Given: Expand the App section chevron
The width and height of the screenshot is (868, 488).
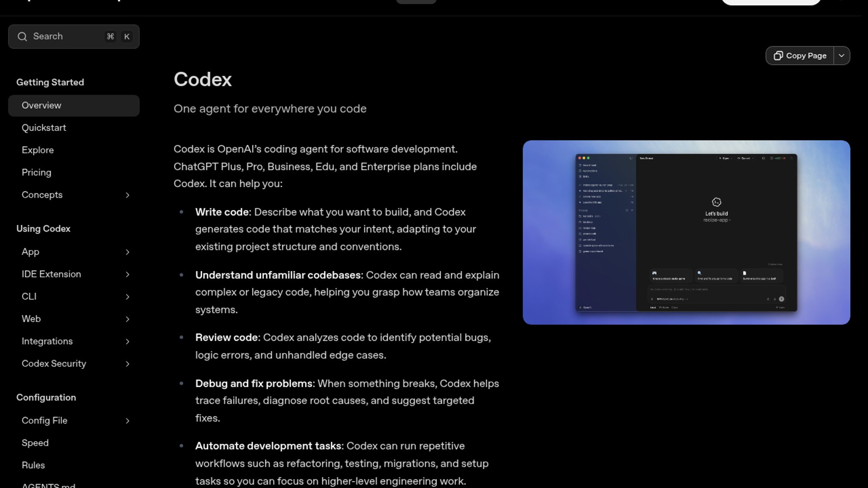Looking at the screenshot, I should pos(127,252).
